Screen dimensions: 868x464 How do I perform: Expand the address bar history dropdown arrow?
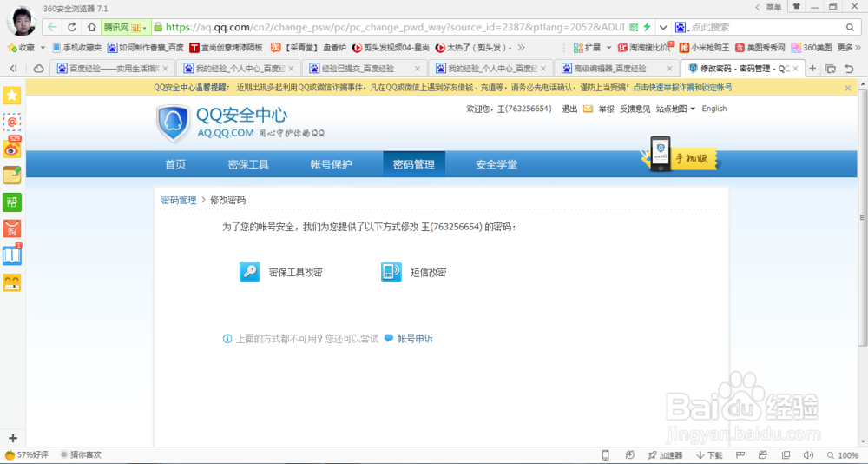click(663, 27)
